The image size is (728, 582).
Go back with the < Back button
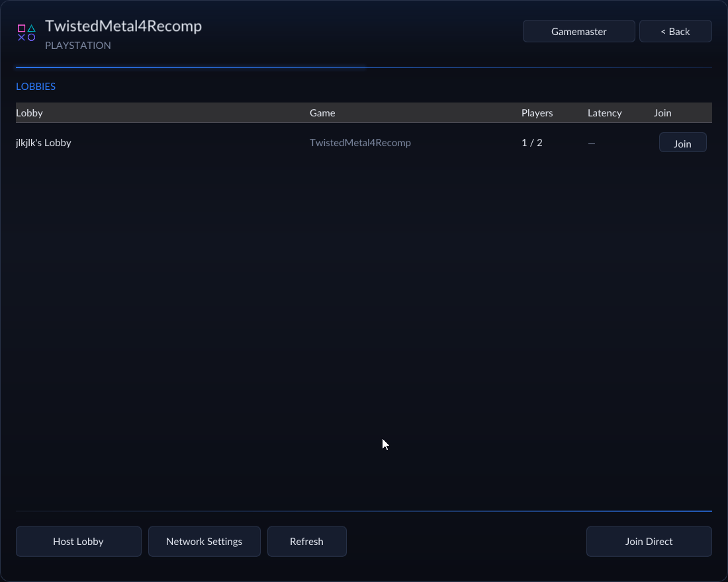(675, 31)
